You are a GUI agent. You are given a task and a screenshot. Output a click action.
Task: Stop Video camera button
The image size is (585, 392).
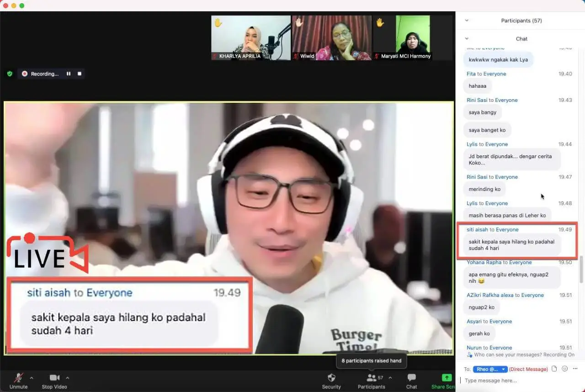54,381
